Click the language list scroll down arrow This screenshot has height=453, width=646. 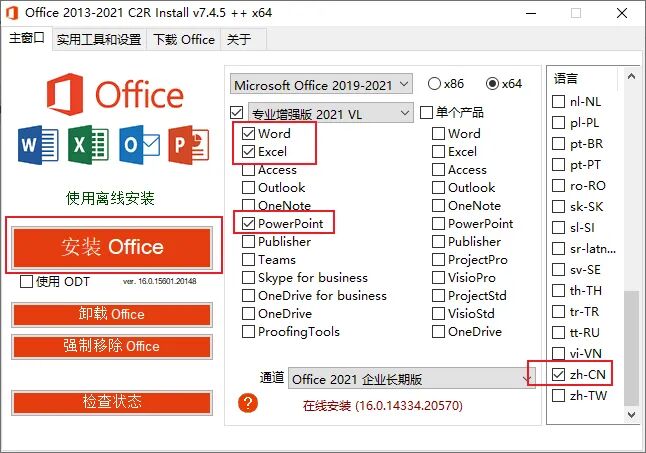pos(631,414)
